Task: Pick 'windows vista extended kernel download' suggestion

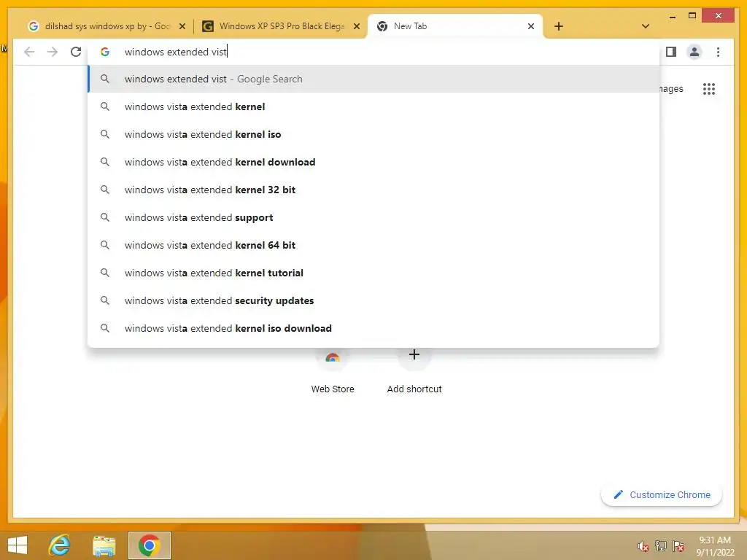Action: (x=374, y=162)
